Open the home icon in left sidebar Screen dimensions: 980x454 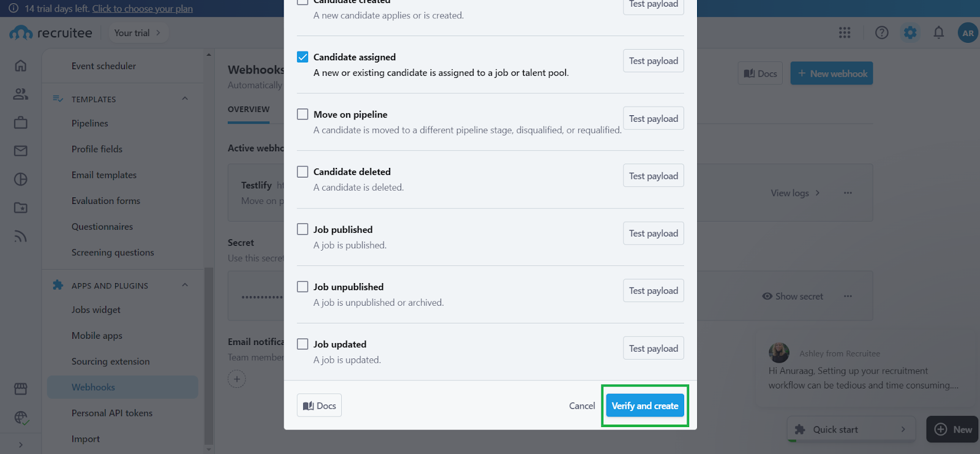coord(21,66)
